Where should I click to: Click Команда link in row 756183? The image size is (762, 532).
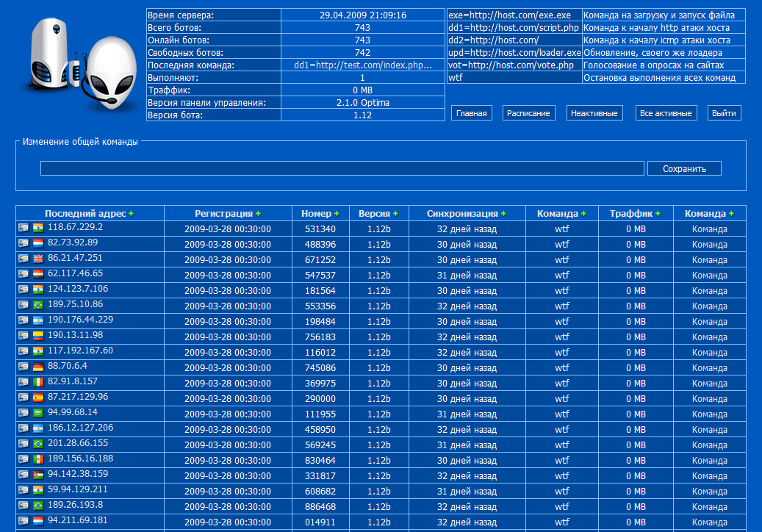coord(710,337)
